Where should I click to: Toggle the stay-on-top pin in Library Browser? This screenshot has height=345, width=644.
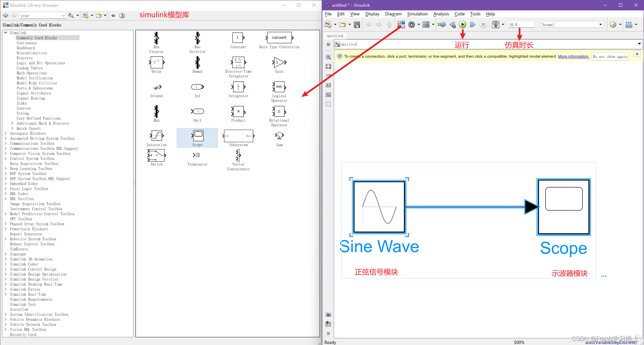click(113, 15)
